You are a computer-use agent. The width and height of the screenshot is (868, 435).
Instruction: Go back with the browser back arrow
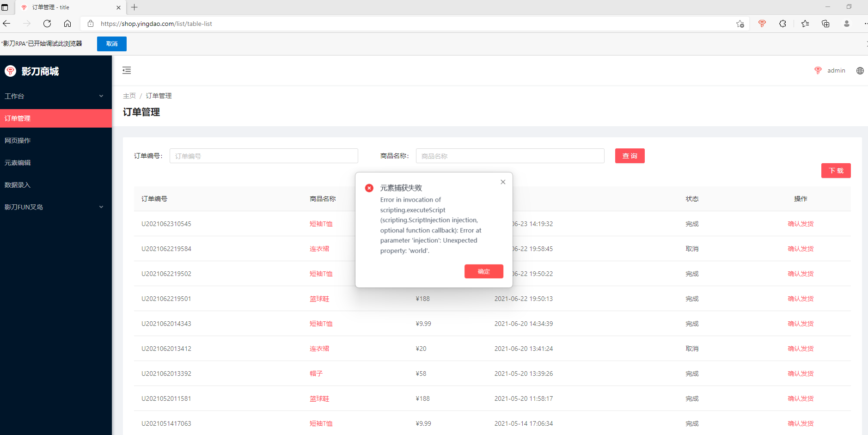pos(6,24)
